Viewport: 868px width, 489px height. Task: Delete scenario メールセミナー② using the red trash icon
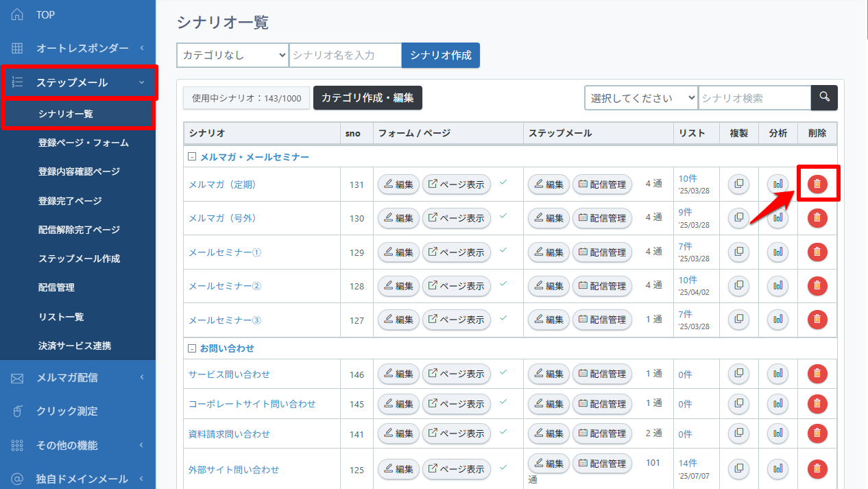point(817,286)
